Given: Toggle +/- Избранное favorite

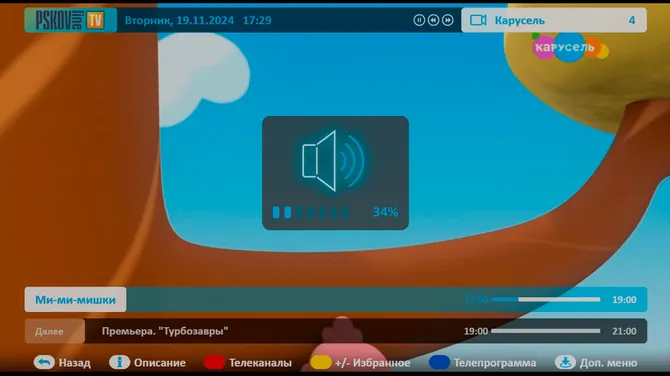Looking at the screenshot, I should (373, 363).
